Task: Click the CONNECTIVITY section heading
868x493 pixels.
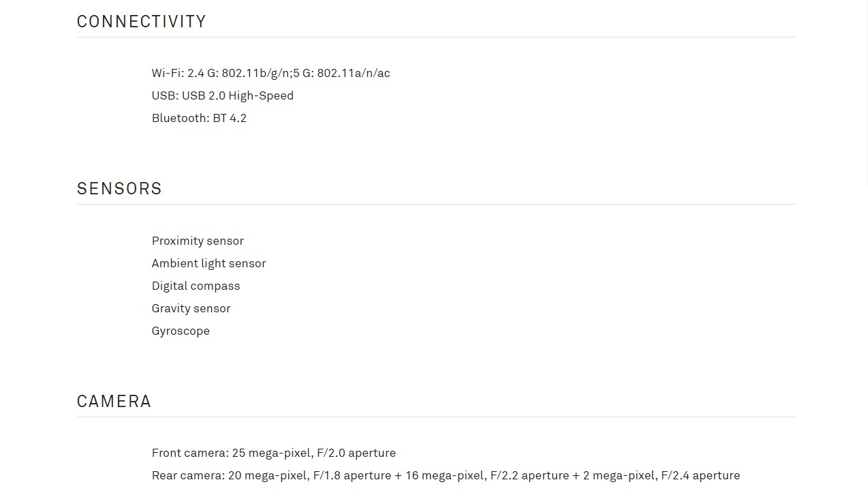Action: 141,22
